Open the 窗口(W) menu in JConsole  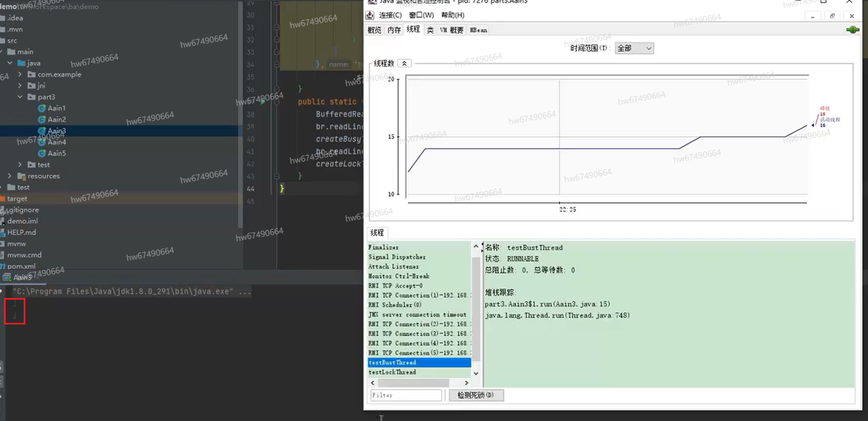point(422,15)
